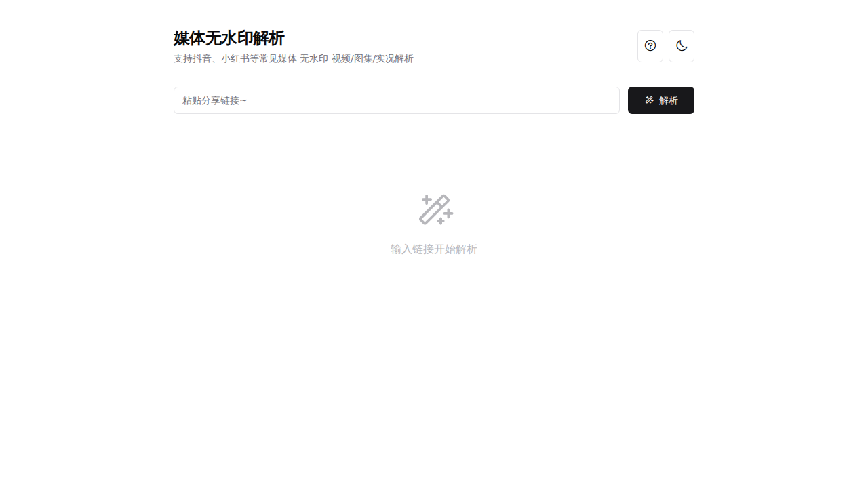Click the subtitle mentioning 抖音 and 小红书

(294, 59)
